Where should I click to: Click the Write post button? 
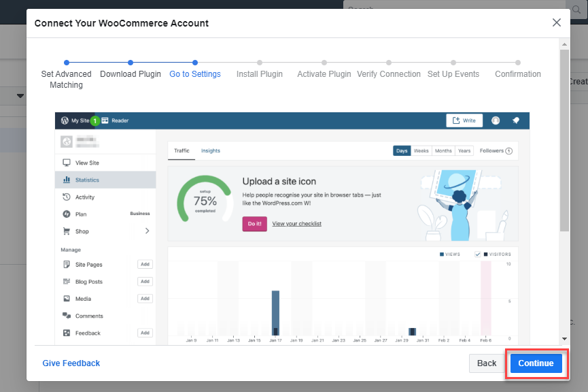point(464,120)
